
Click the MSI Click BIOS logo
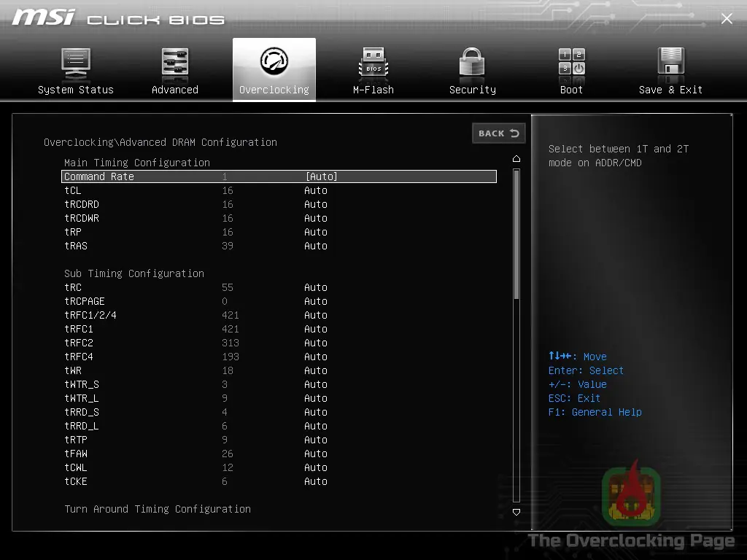[x=118, y=17]
